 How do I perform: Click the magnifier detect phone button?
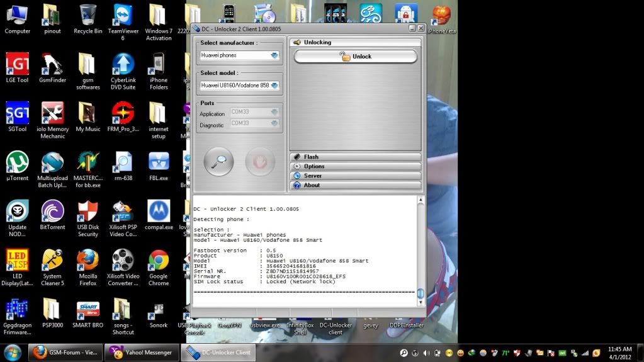[x=218, y=161]
